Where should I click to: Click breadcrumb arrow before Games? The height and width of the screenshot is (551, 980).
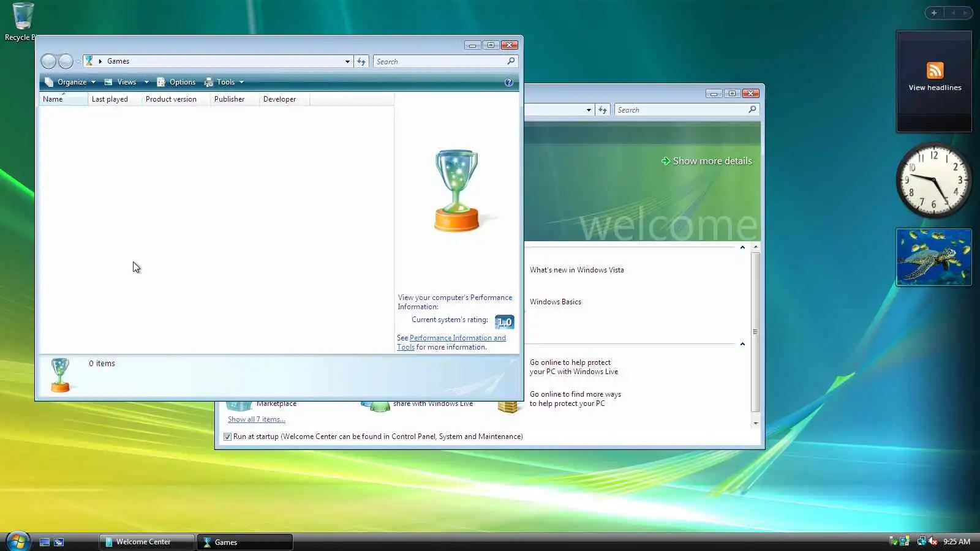coord(100,61)
